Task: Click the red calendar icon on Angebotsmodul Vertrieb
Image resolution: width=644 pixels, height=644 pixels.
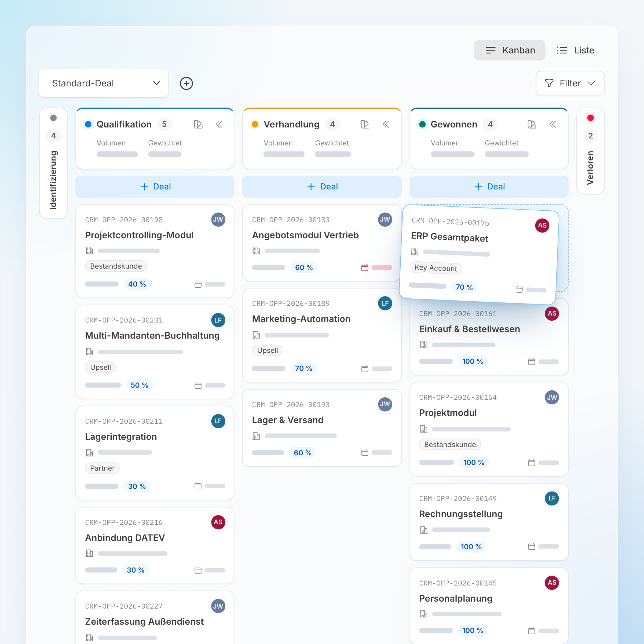Action: pyautogui.click(x=365, y=268)
